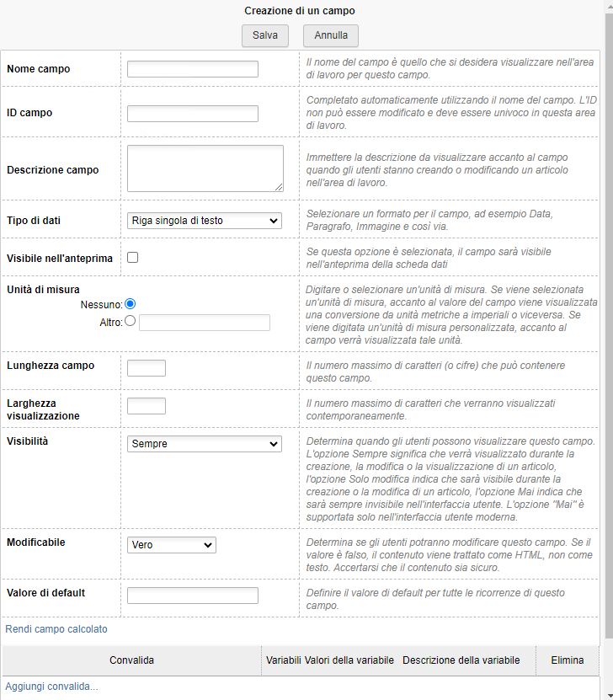Click the Annulla button
This screenshot has height=700, width=613.
(330, 35)
